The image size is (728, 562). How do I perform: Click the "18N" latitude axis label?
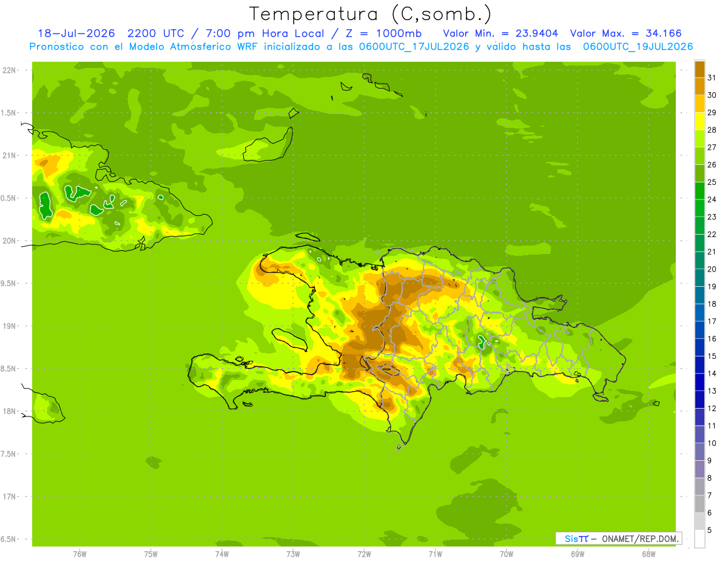(x=9, y=411)
